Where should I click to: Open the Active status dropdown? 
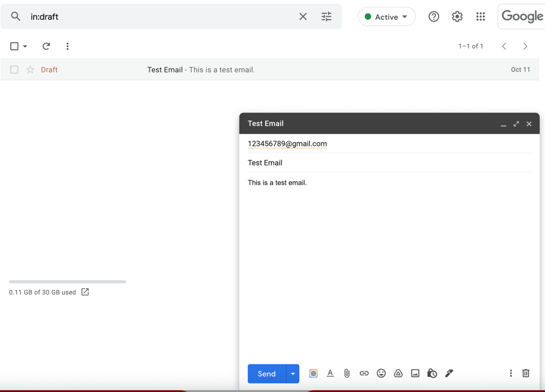click(x=386, y=17)
